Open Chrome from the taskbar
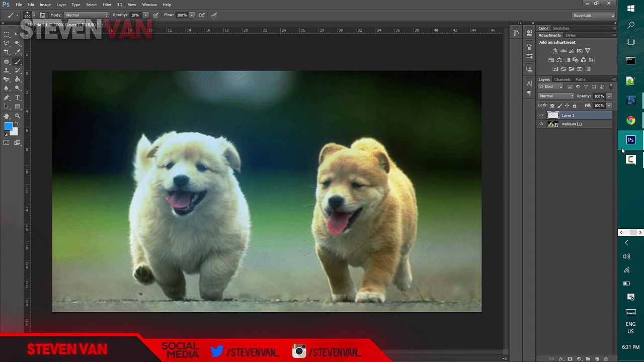Viewport: 644px width, 362px height. click(631, 121)
